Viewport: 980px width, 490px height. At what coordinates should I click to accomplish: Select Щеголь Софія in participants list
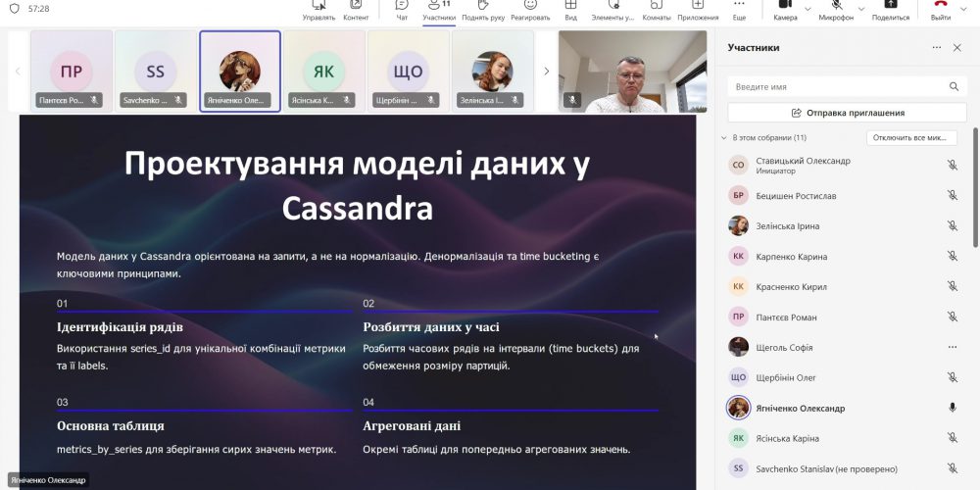[x=843, y=347]
